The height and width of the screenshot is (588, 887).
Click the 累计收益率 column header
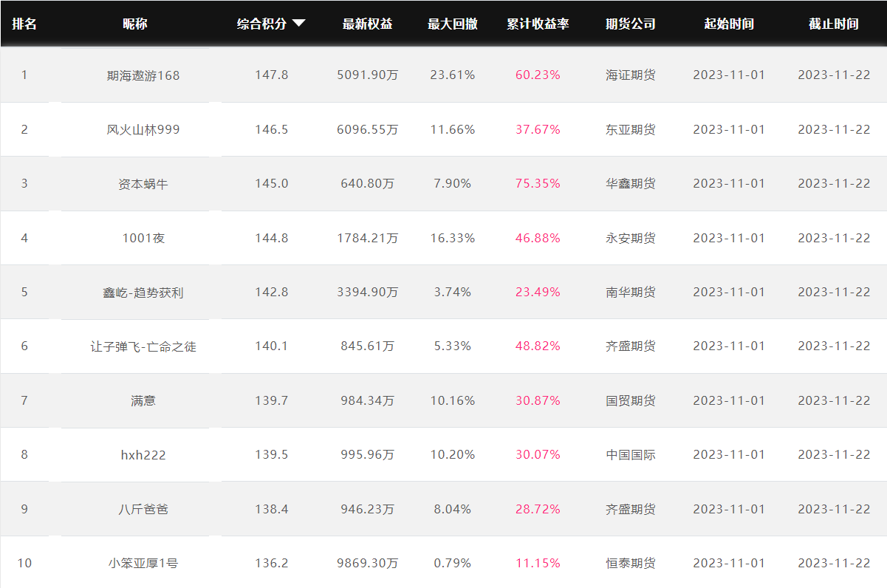click(538, 24)
